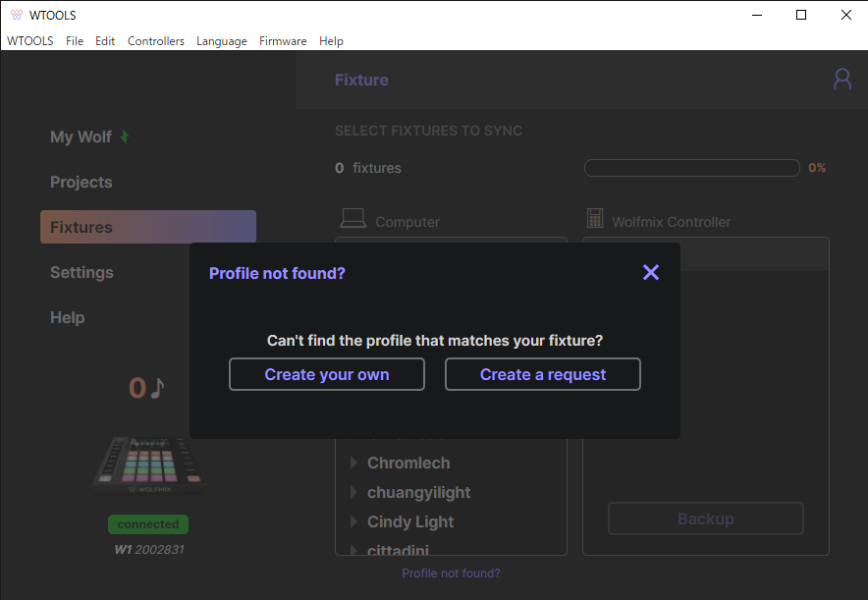Go to Projects section
This screenshot has height=600, width=868.
(81, 182)
